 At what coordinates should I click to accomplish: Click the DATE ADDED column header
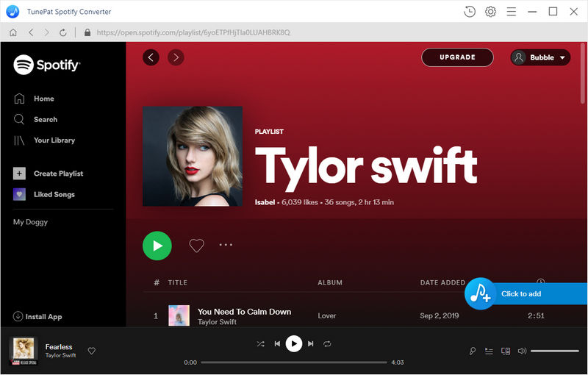[x=442, y=283]
